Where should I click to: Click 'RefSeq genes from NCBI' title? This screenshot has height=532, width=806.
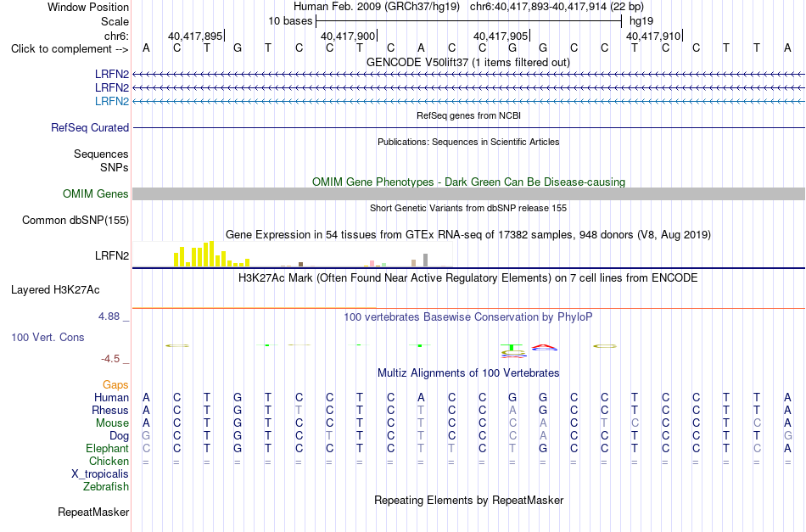click(468, 115)
